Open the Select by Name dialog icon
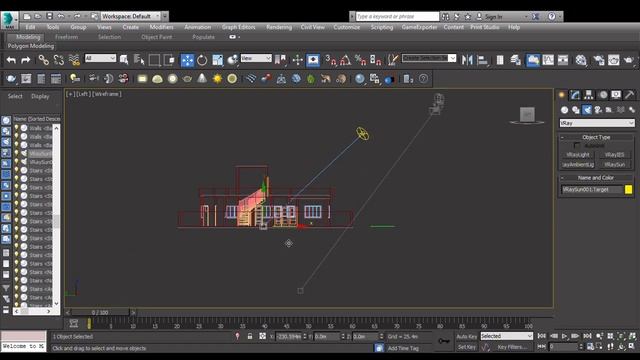 click(139, 60)
